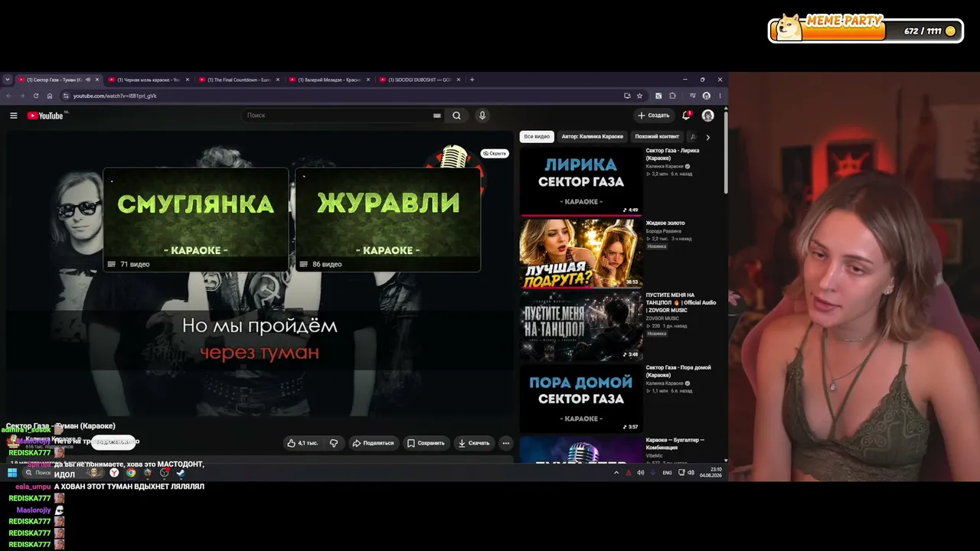Image resolution: width=980 pixels, height=551 pixels.
Task: Open the Смуглянка karaoke playlist card
Action: [x=196, y=220]
